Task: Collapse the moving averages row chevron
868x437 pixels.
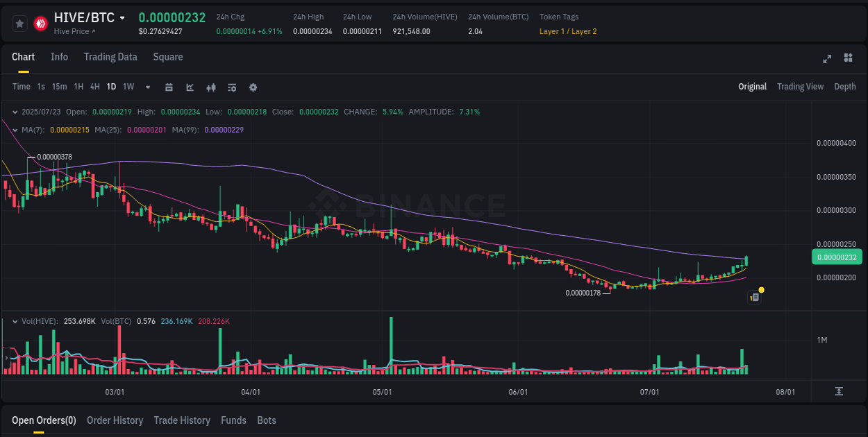Action: tap(15, 129)
